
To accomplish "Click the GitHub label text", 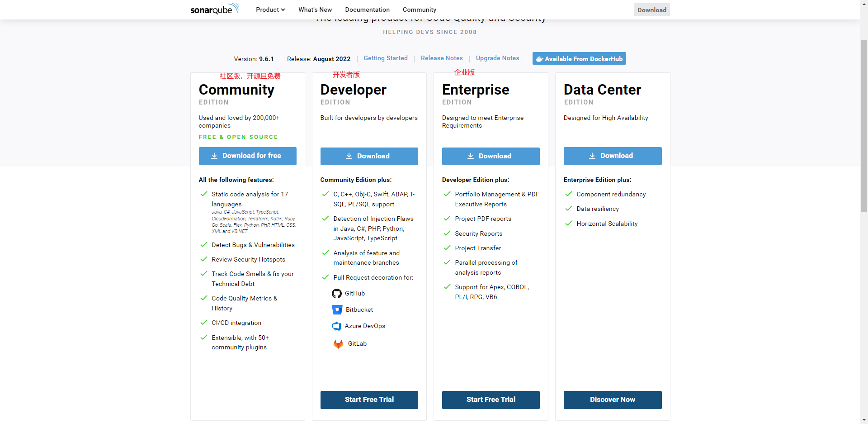I will 355,293.
